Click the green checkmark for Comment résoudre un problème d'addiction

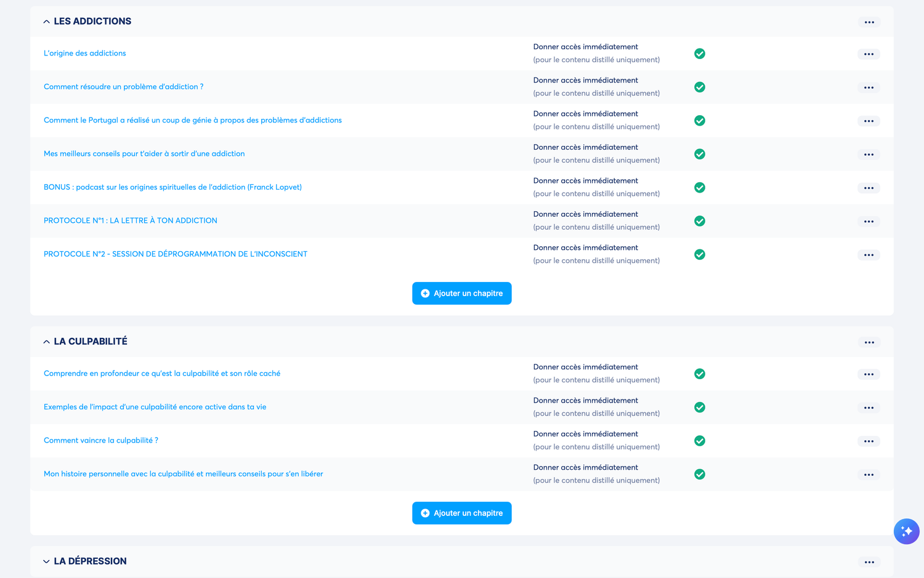pos(700,87)
